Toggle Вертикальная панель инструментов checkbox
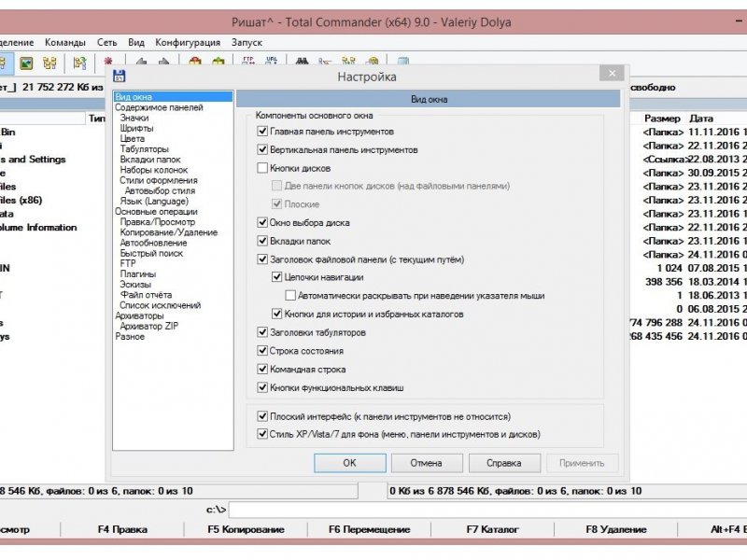Viewport: 747px width, 560px height. pos(262,149)
